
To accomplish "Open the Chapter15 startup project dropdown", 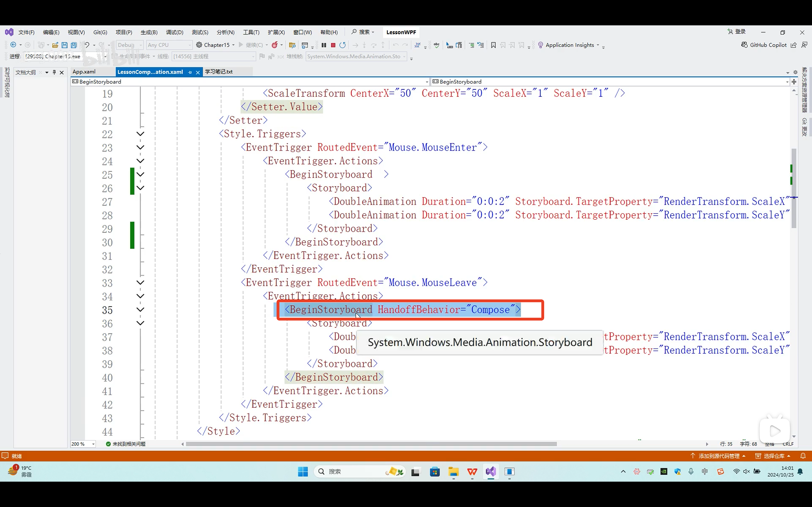I will (233, 45).
